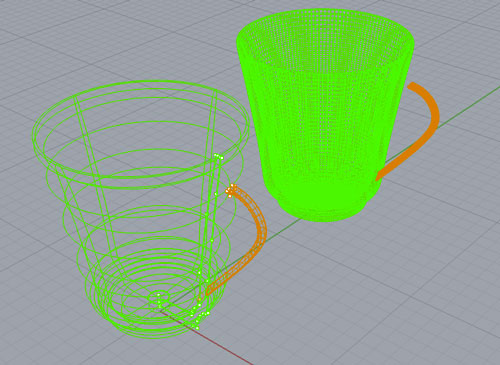Select the dense green mesh cup body
The image size is (500, 365).
tap(325, 115)
